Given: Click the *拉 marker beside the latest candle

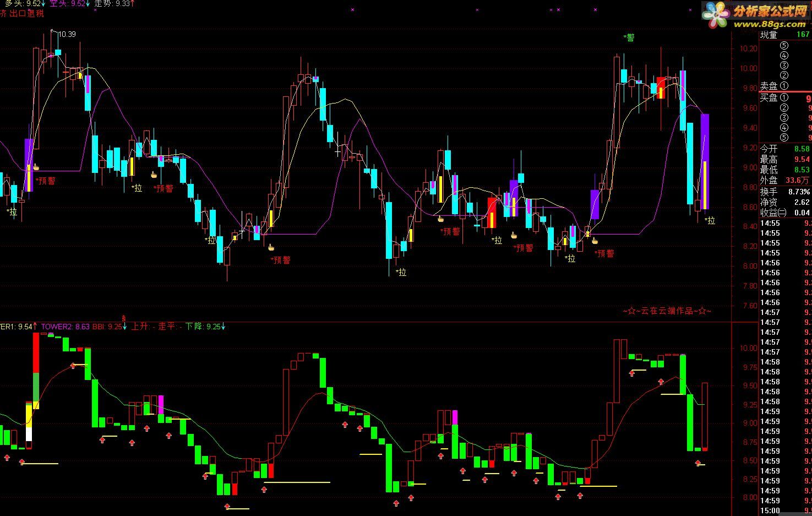Looking at the screenshot, I should [x=710, y=220].
